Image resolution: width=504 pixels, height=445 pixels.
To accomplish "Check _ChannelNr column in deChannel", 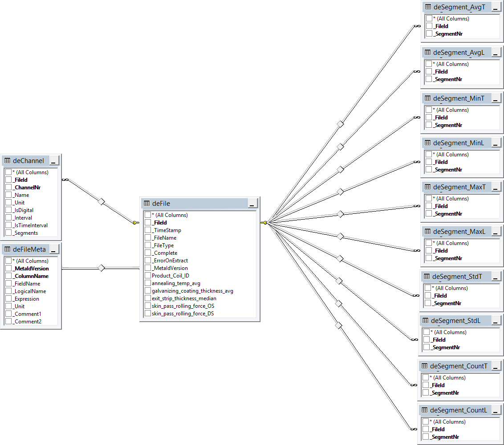I will click(x=8, y=187).
